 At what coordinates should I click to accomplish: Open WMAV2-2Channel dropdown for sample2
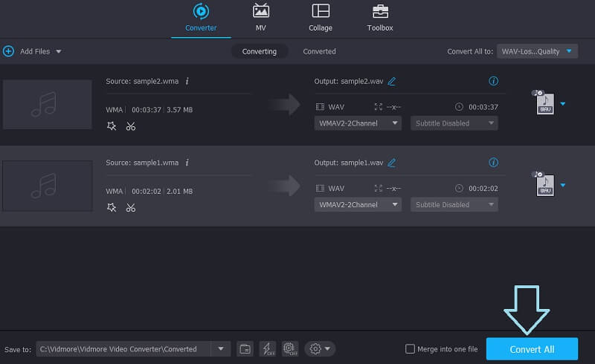pyautogui.click(x=358, y=123)
